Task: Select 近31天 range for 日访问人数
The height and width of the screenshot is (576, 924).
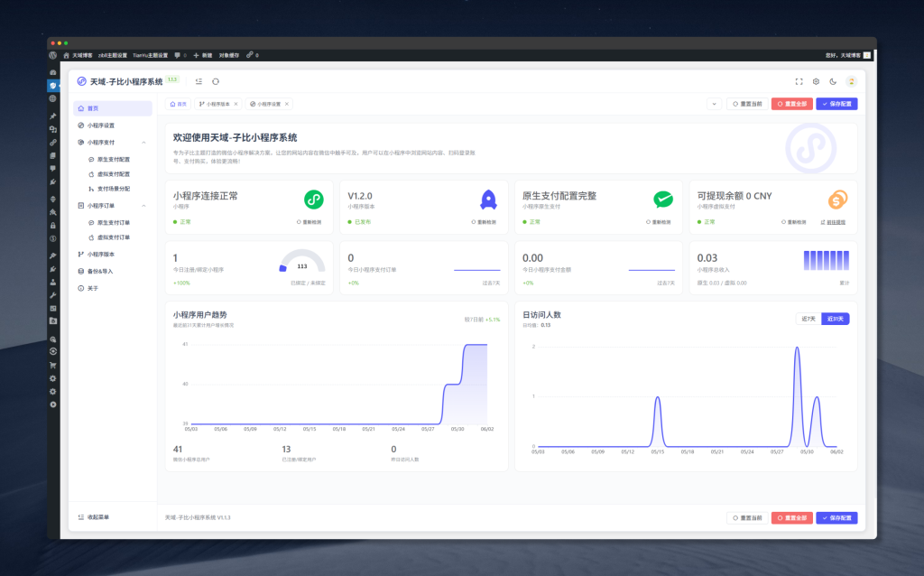Action: pyautogui.click(x=835, y=319)
